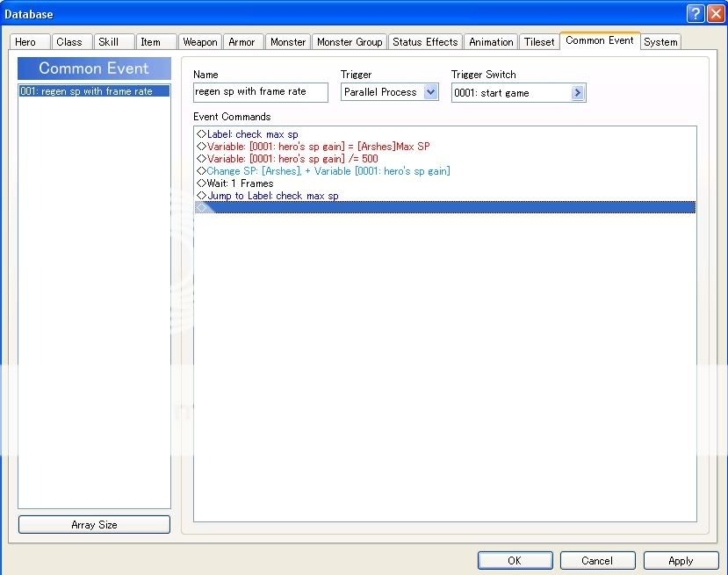Select the Jump to Label command line
Viewport: 728px width, 575px height.
pyautogui.click(x=272, y=196)
